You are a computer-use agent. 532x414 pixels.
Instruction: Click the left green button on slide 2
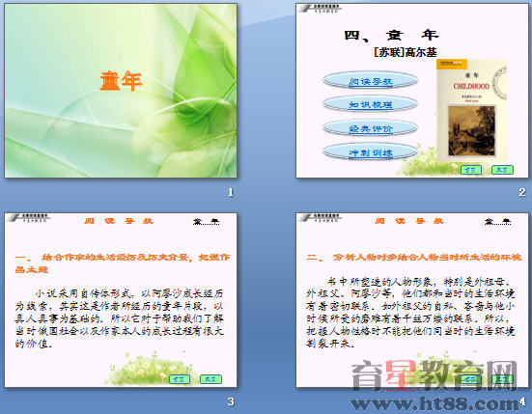click(471, 170)
